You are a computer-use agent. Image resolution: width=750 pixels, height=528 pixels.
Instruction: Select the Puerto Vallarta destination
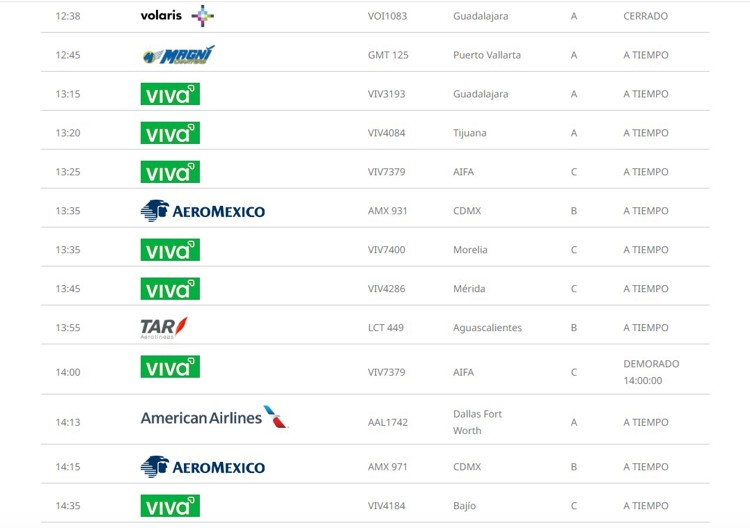[x=487, y=55]
